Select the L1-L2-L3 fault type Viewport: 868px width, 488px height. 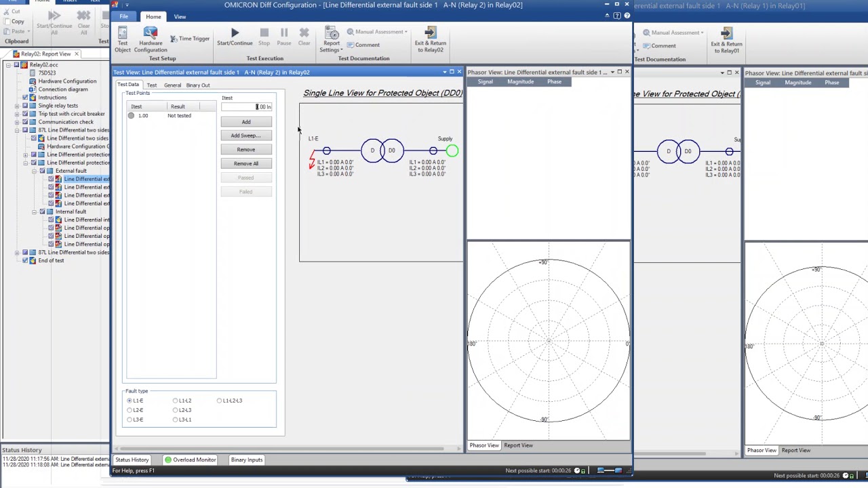[230, 401]
